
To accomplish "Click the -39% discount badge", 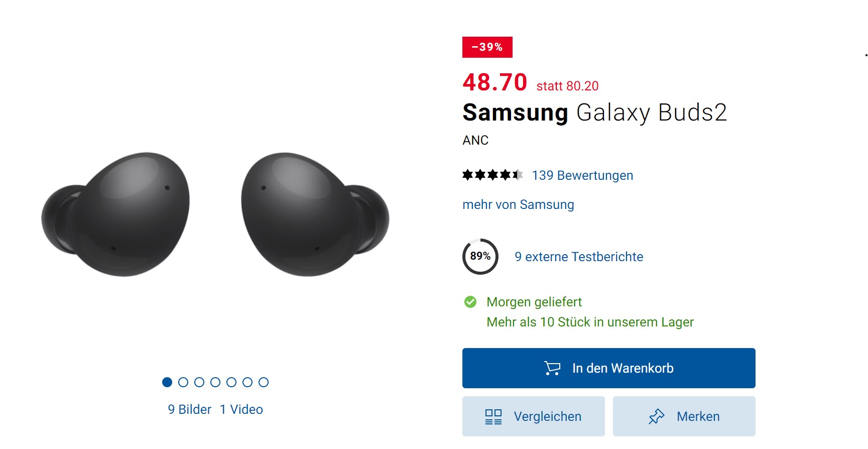I will (x=487, y=47).
